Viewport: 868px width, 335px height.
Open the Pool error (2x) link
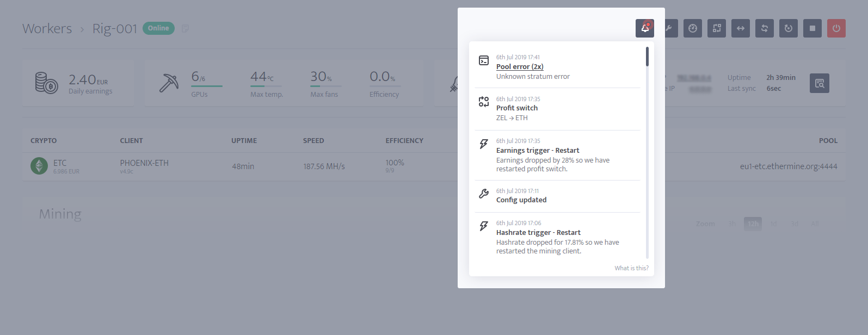520,67
